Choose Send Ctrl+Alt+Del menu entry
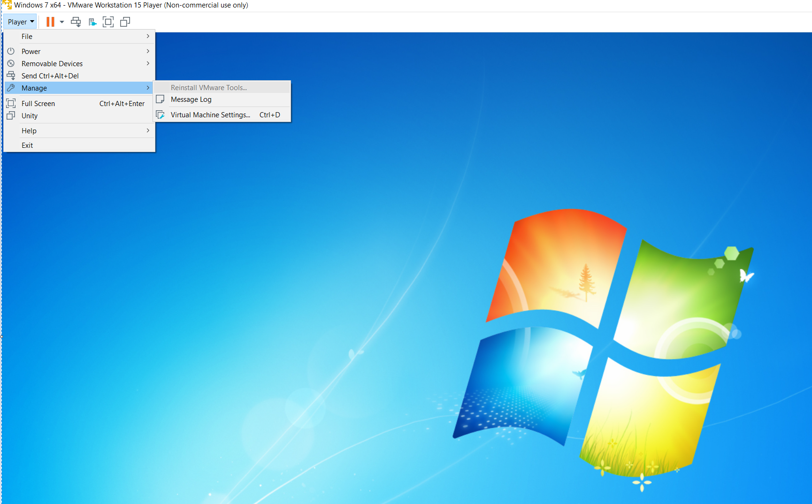 79,76
